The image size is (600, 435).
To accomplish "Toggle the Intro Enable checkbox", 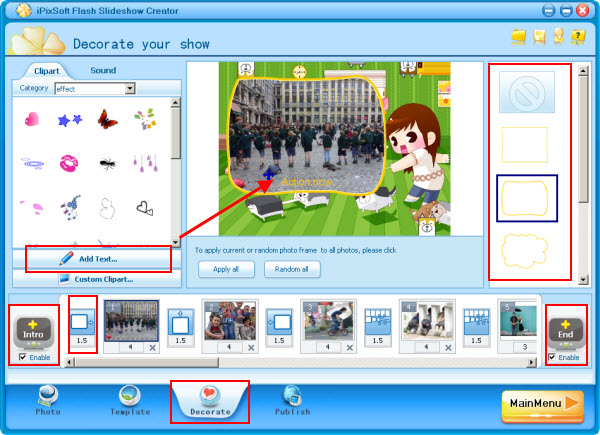I will (23, 357).
